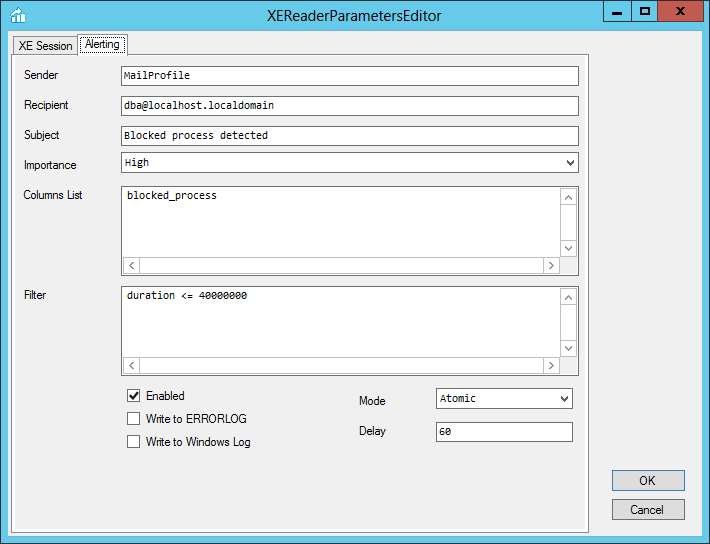Image resolution: width=710 pixels, height=544 pixels.
Task: Uncheck the Enabled checkbox
Action: click(x=134, y=396)
